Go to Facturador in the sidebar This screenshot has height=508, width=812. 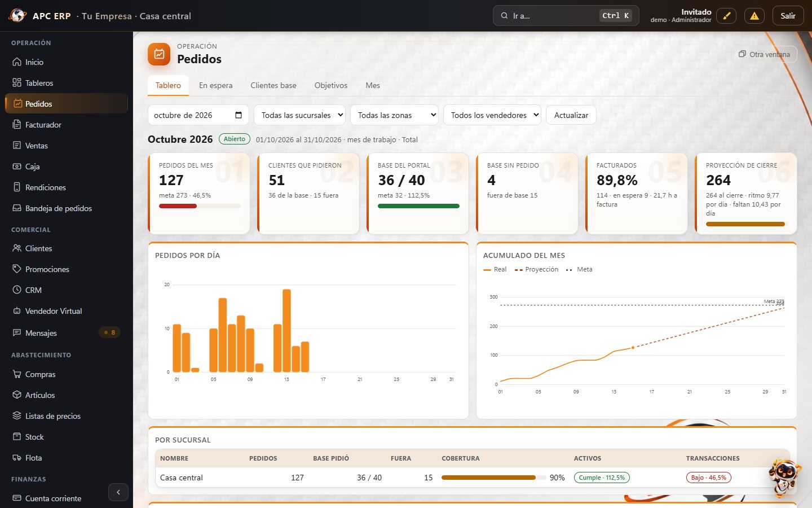click(x=67, y=125)
